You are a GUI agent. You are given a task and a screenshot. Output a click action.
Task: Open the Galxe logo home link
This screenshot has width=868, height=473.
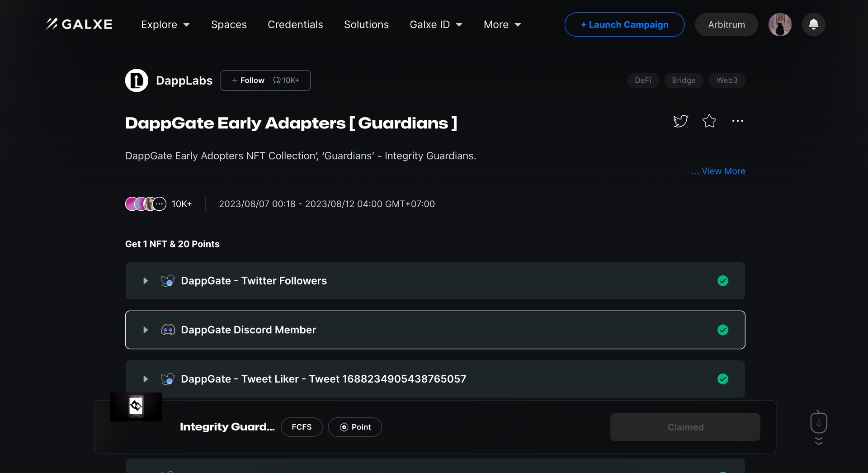pyautogui.click(x=79, y=24)
